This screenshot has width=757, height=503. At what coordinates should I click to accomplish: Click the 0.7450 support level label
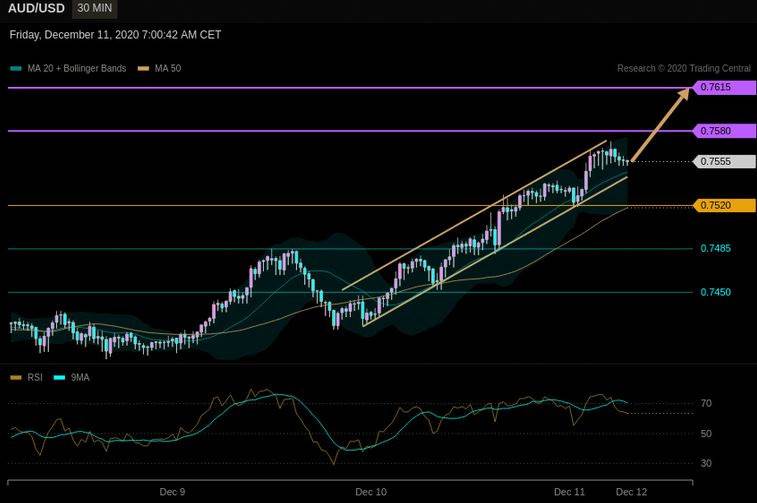[715, 292]
